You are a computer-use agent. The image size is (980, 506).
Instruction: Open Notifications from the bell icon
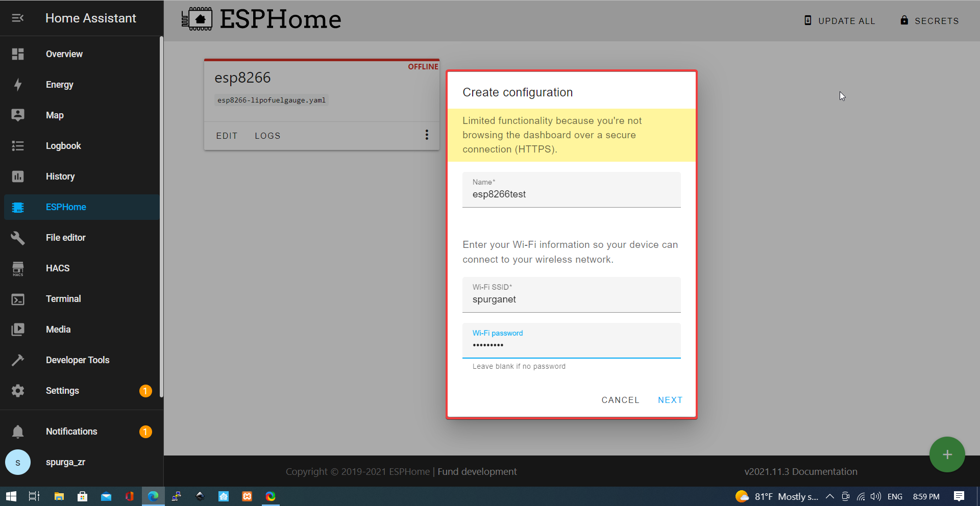click(x=18, y=431)
